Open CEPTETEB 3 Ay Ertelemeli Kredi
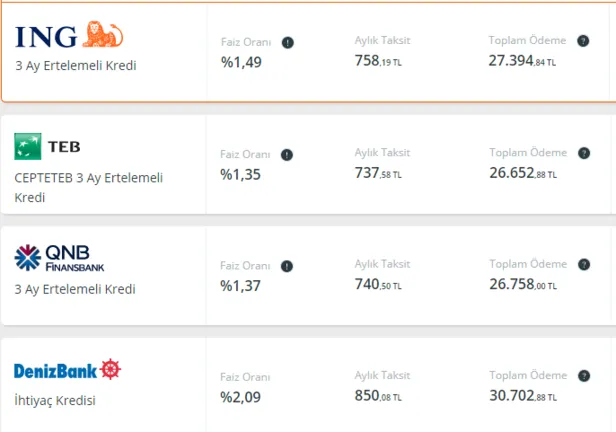616x432 pixels. (x=88, y=187)
